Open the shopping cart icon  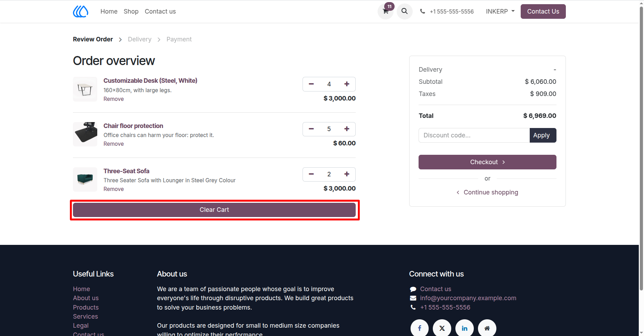pos(386,11)
